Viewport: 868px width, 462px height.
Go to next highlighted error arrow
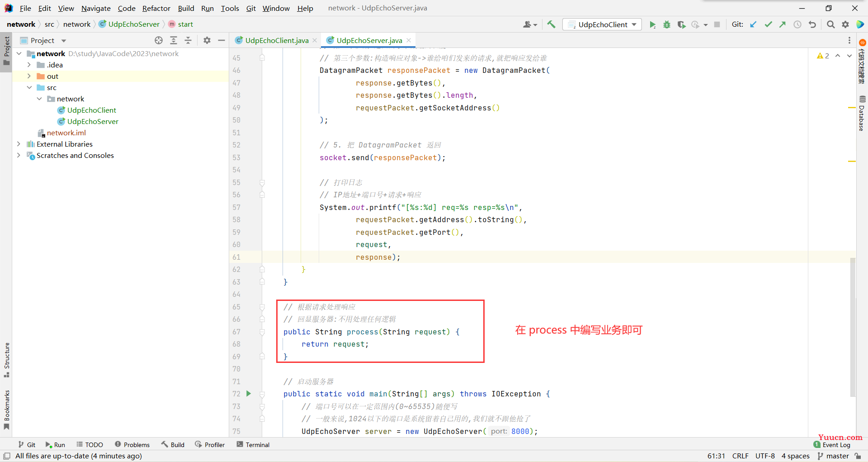coord(849,56)
